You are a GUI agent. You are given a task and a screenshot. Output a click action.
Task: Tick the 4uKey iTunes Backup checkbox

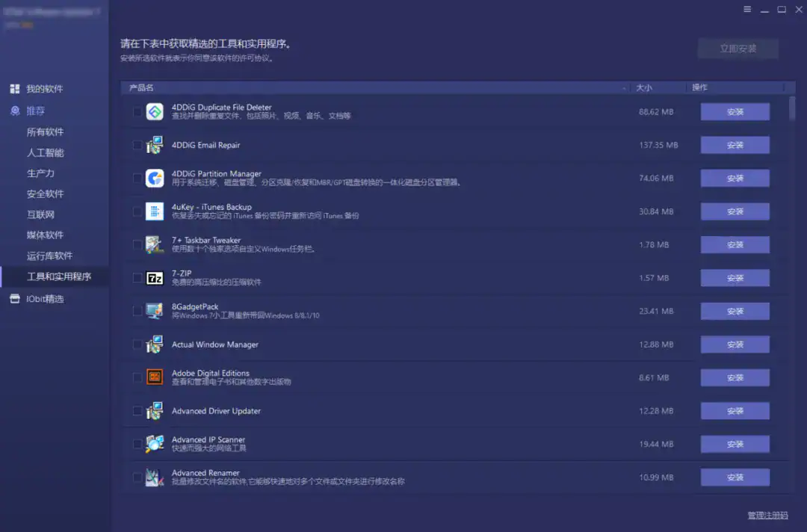[x=137, y=211]
